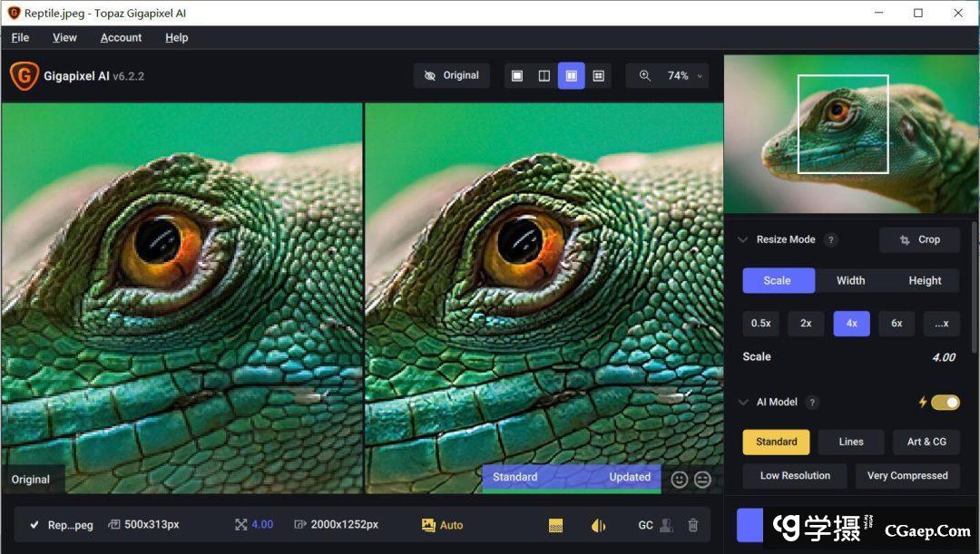Click the happy face rating icon
This screenshot has height=554, width=980.
pos(679,480)
